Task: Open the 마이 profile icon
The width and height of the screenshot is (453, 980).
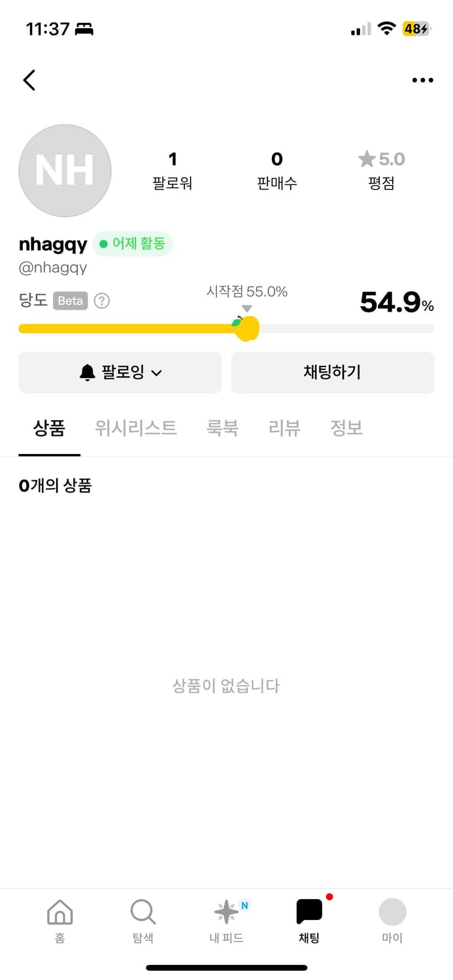Action: [x=392, y=912]
